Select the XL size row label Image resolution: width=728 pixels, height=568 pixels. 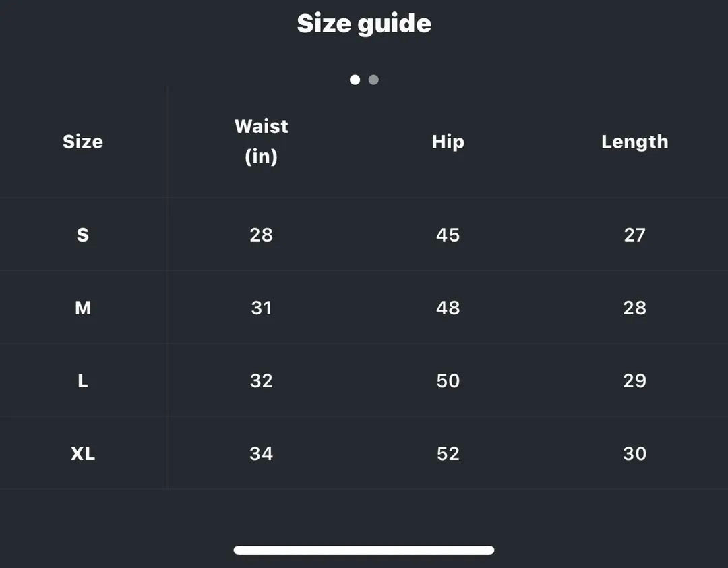83,453
